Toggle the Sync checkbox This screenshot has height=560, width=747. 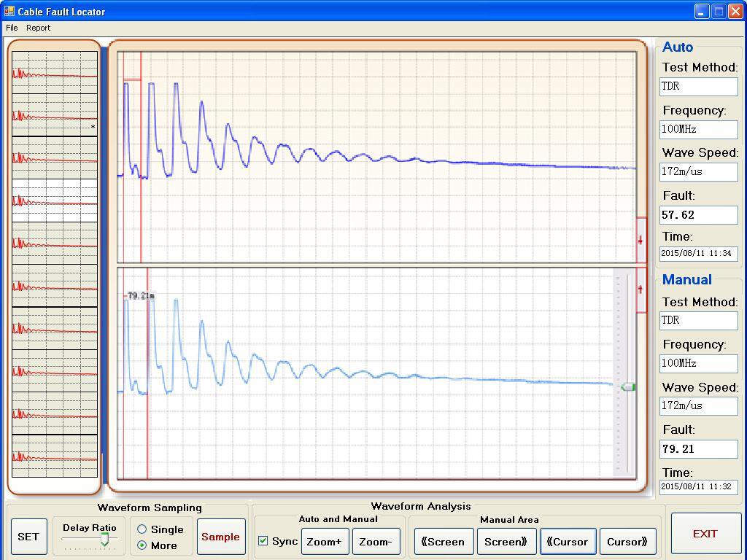(x=263, y=541)
